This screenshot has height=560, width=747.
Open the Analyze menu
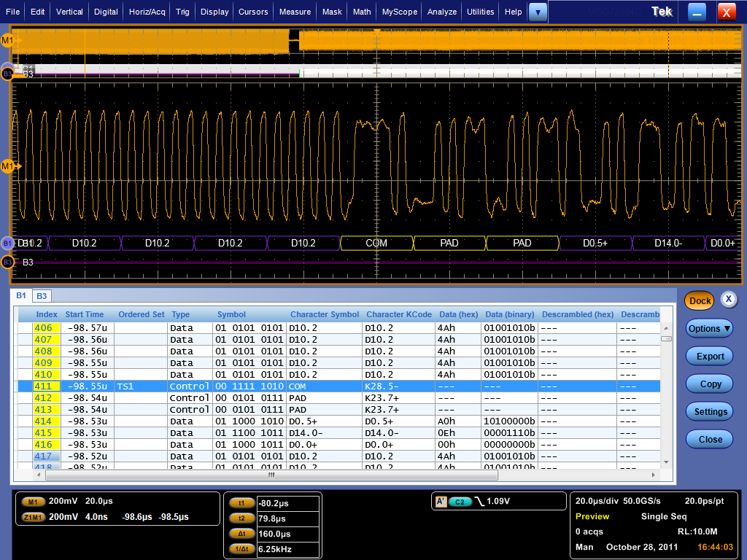point(442,12)
